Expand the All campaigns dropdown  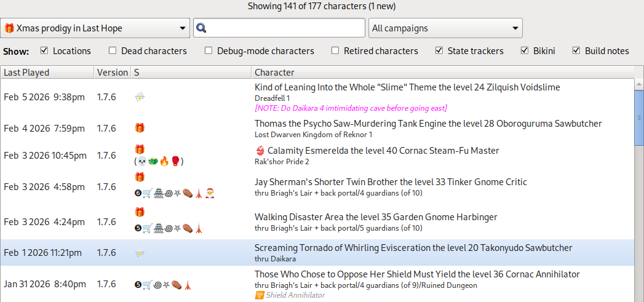(x=445, y=28)
